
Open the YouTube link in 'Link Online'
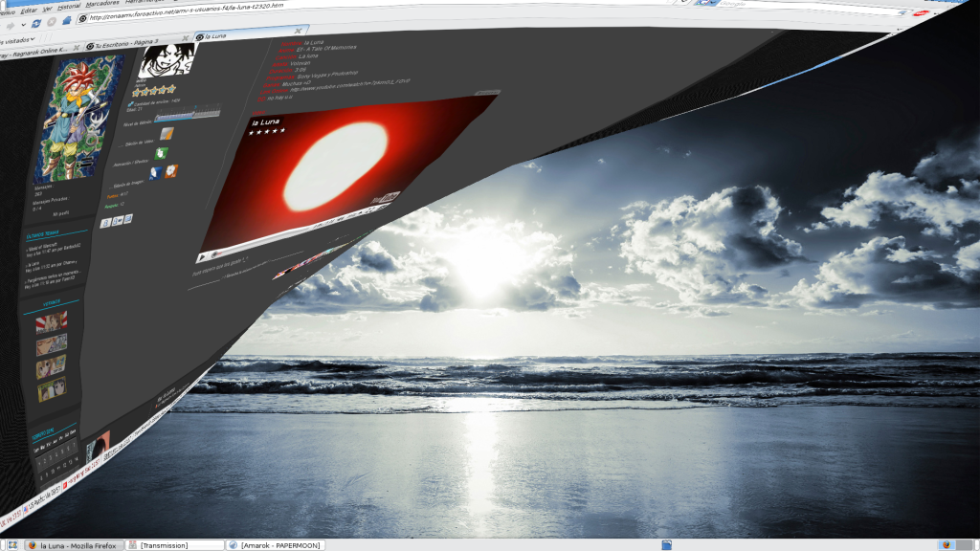click(x=350, y=85)
